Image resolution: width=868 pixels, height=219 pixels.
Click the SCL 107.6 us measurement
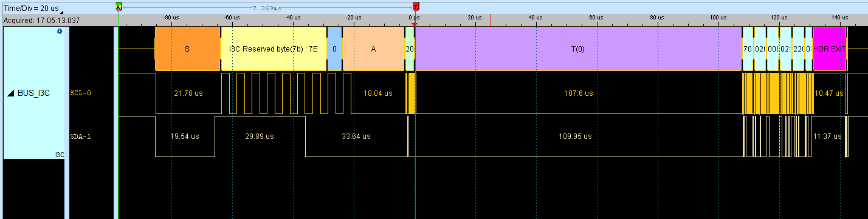(x=579, y=93)
